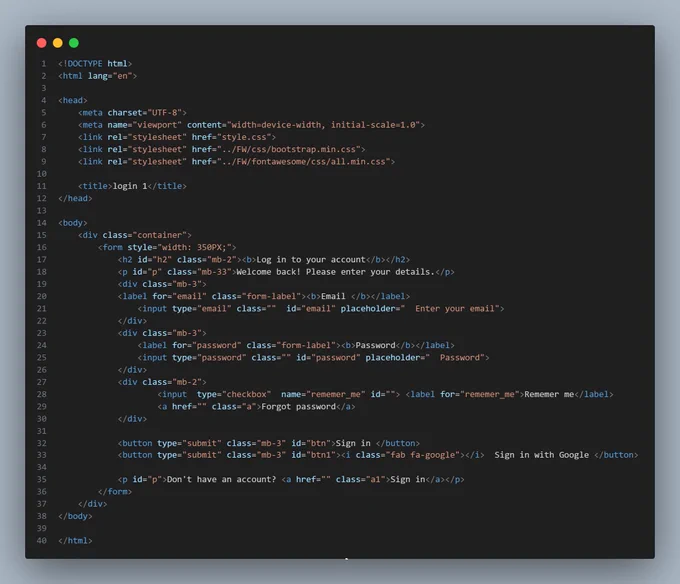
Task: Click the '<!DOCTYPE html>' line
Action: click(x=95, y=63)
